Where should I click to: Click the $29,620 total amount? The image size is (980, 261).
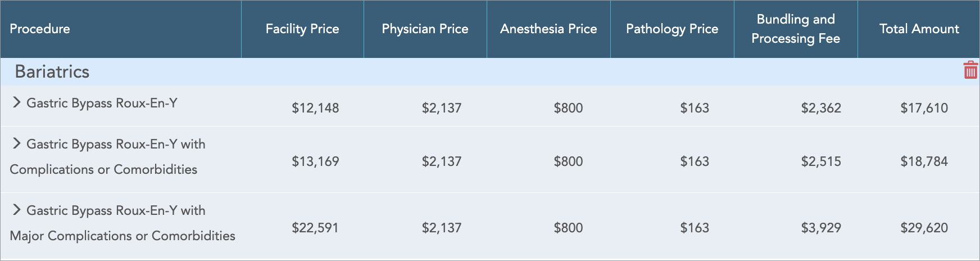point(924,228)
